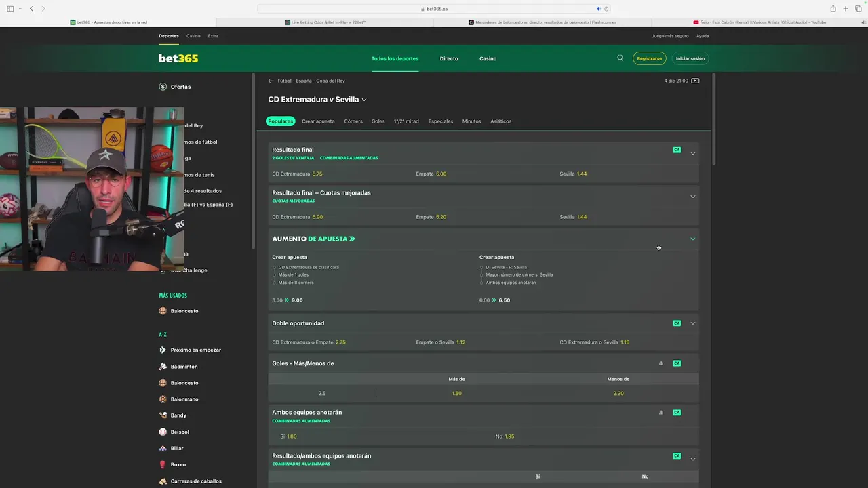Screen dimensions: 868x488
Task: Collapse the Doble oportunidad market
Action: (692, 323)
